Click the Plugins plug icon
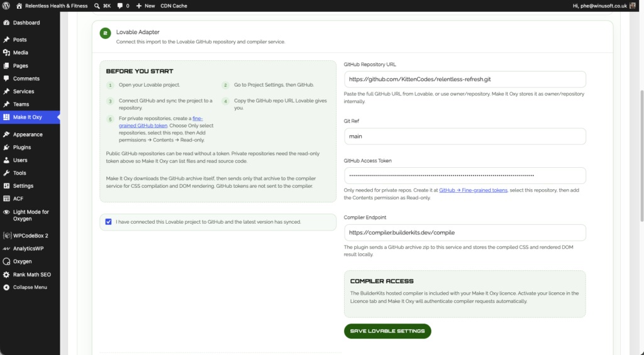The width and height of the screenshot is (644, 355). pyautogui.click(x=6, y=147)
